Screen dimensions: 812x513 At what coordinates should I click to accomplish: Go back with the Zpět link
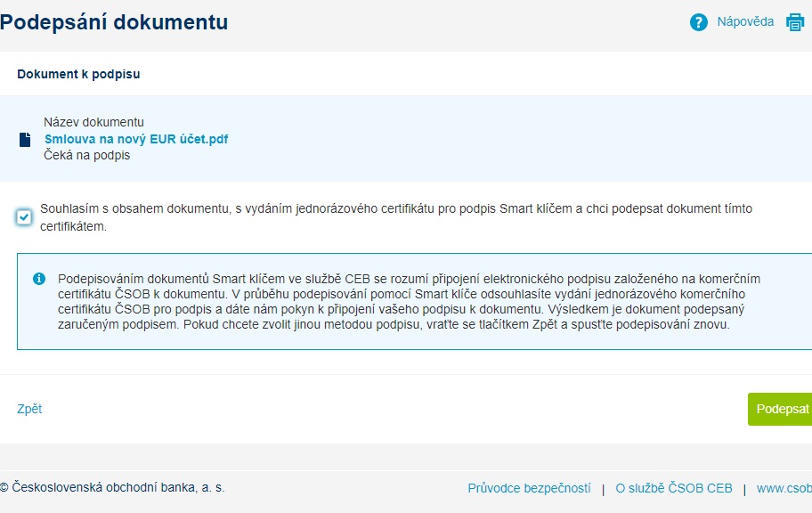pos(29,409)
